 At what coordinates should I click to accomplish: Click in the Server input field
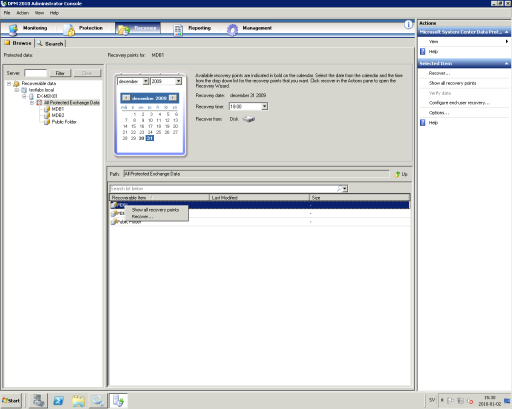click(35, 73)
